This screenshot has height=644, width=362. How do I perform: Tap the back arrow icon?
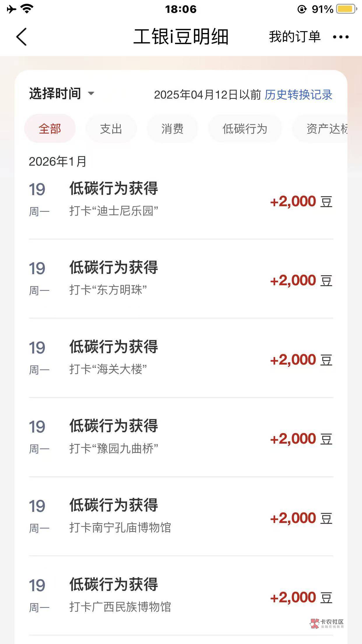(x=22, y=37)
